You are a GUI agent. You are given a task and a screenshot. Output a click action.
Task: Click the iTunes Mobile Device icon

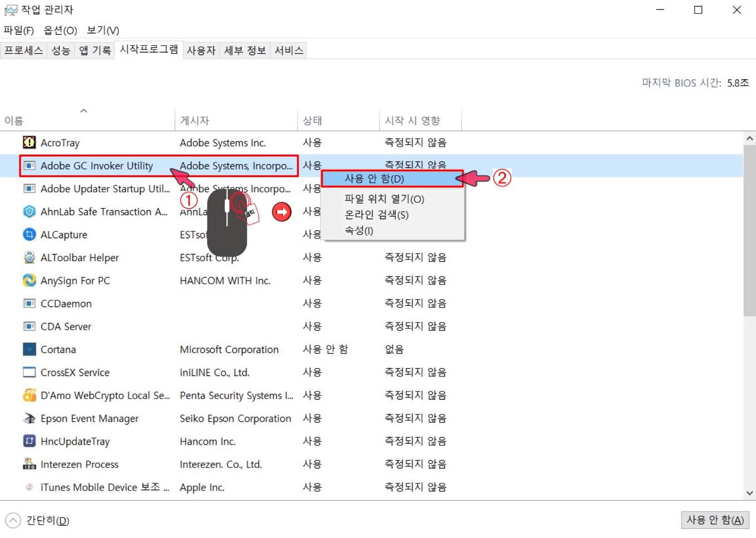[x=29, y=487]
